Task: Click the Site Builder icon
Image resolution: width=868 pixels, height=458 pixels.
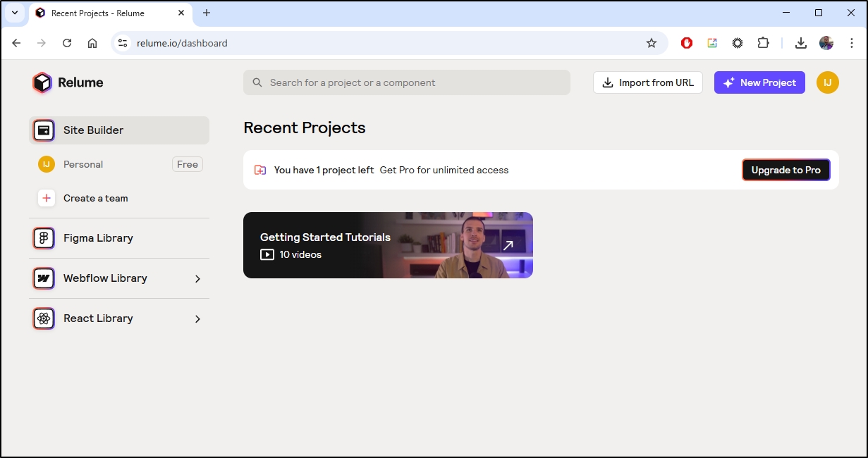Action: 44,130
